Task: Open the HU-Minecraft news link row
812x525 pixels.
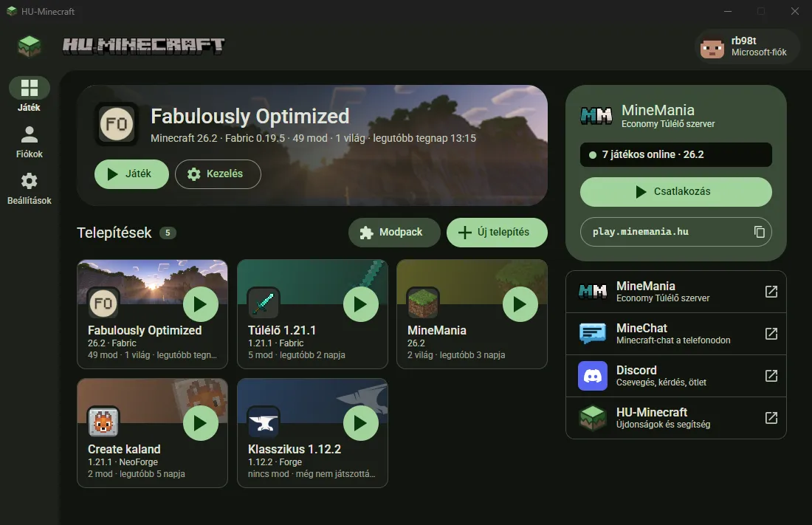Action: [675, 418]
